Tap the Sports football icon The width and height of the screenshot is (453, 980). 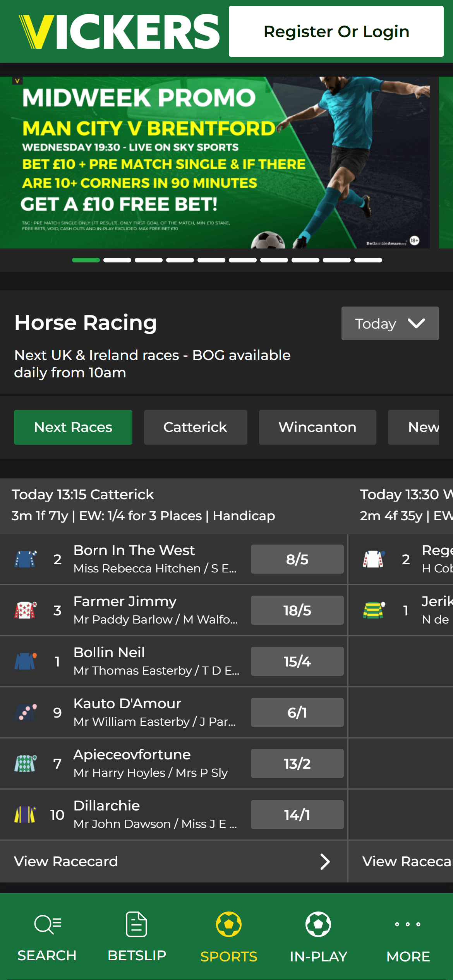click(x=229, y=924)
